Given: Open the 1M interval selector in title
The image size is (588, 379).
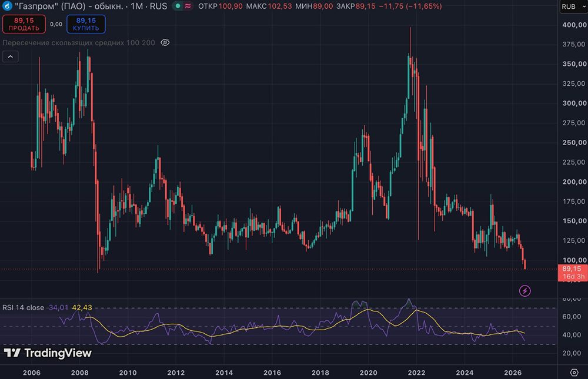Looking at the screenshot, I should click(x=137, y=6).
